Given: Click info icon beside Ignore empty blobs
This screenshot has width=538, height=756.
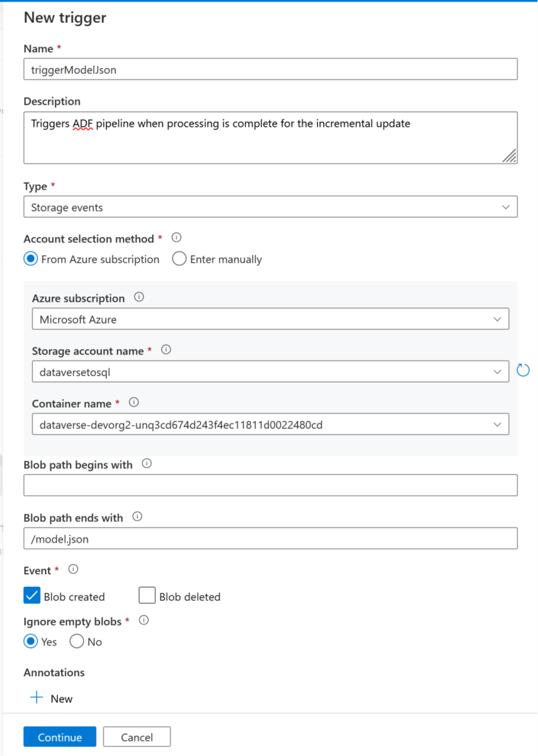Looking at the screenshot, I should point(144,620).
